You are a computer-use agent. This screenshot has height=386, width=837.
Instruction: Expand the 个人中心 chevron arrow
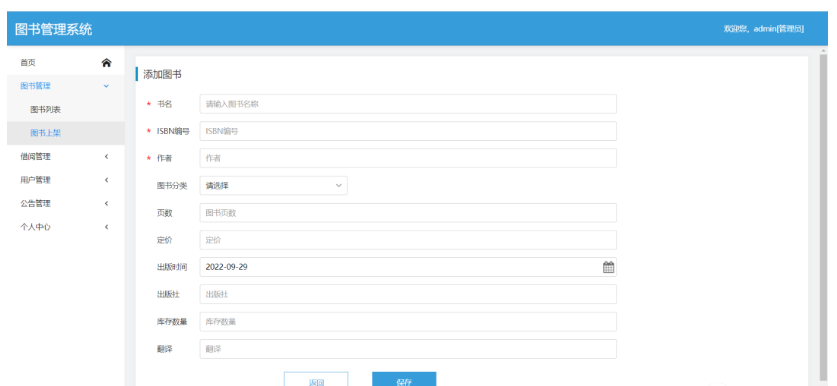106,227
